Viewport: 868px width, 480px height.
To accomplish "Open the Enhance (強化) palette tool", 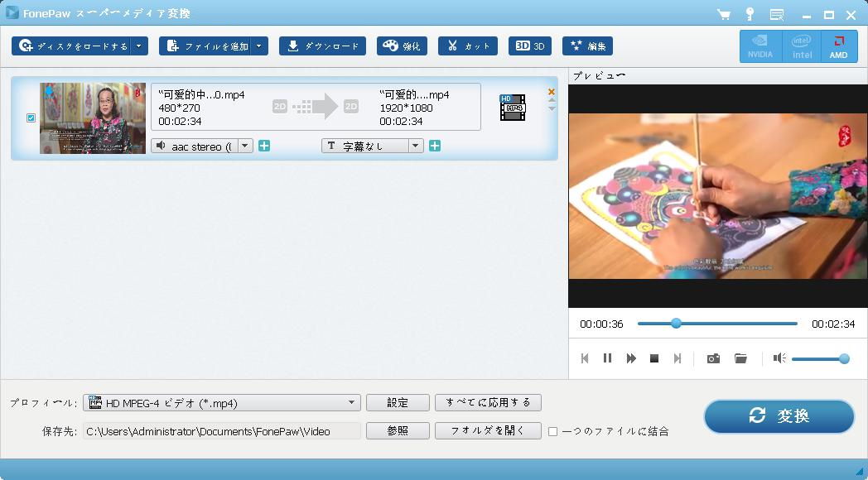I will click(402, 46).
